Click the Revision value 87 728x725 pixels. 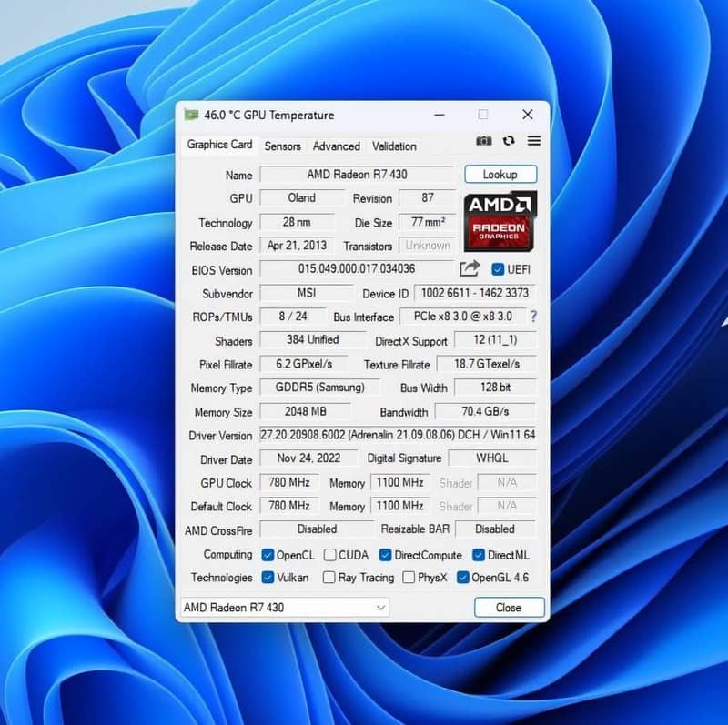[427, 198]
